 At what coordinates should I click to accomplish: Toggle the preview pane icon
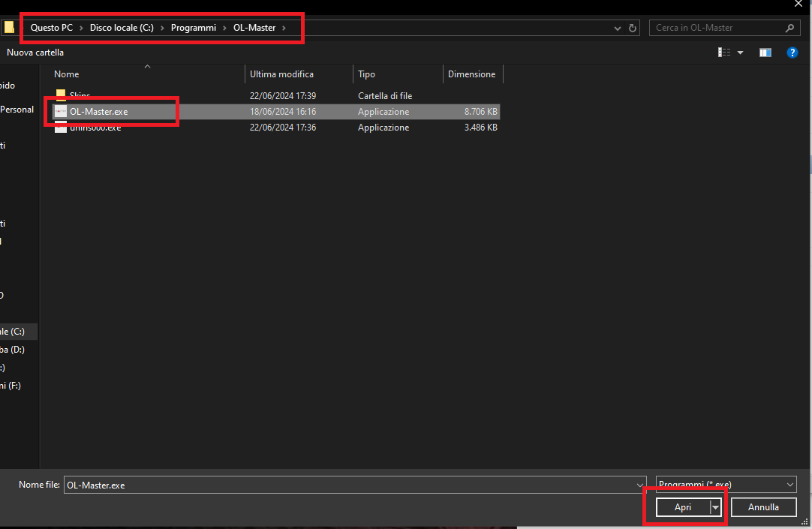click(x=765, y=53)
